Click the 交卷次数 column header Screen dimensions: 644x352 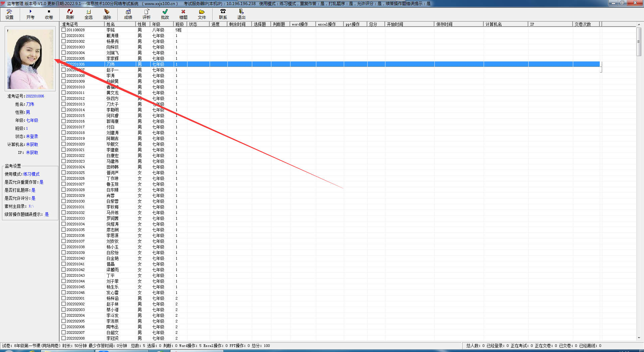586,24
